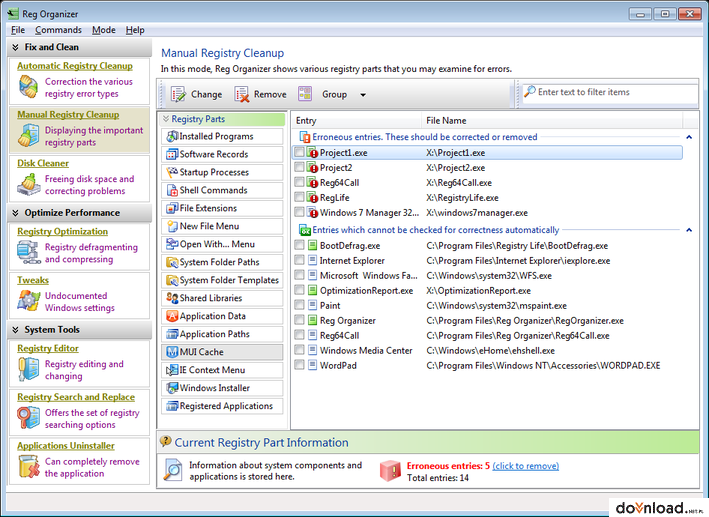Collapse the Registry Parts list header

pos(166,119)
